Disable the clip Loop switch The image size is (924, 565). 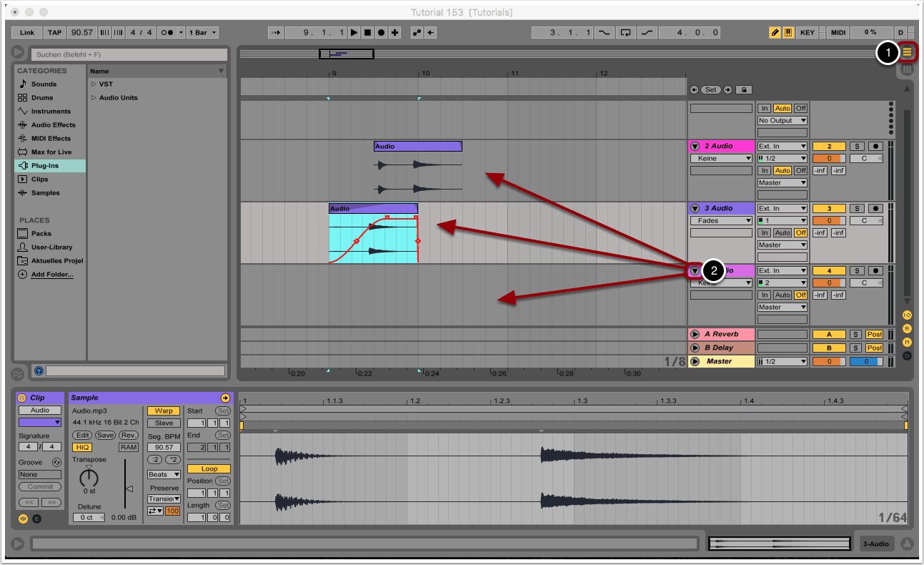209,469
